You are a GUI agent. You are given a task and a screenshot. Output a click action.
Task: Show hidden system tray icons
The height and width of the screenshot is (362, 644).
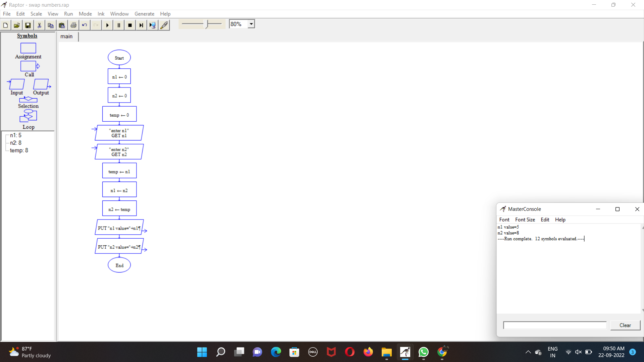click(528, 352)
